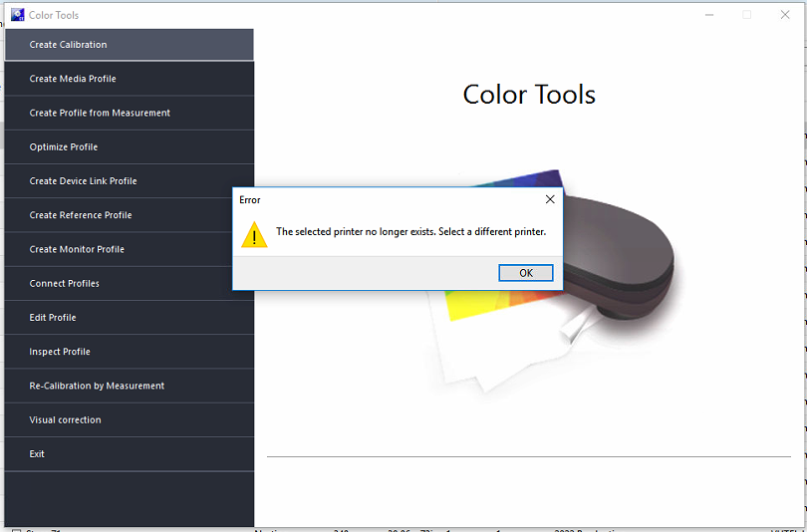Open Create Reference Profile
The width and height of the screenshot is (807, 532).
click(130, 215)
